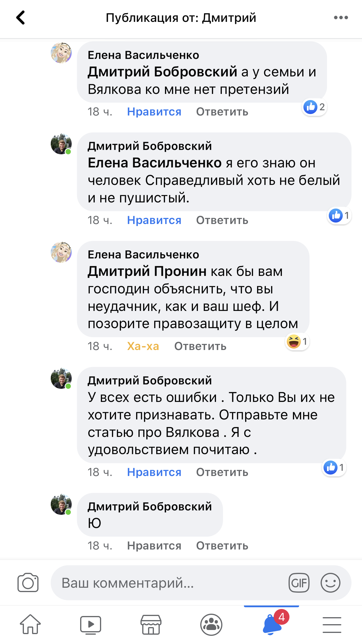Image resolution: width=362 pixels, height=644 pixels.
Task: Tap the back arrow in header
Action: pos(20,18)
